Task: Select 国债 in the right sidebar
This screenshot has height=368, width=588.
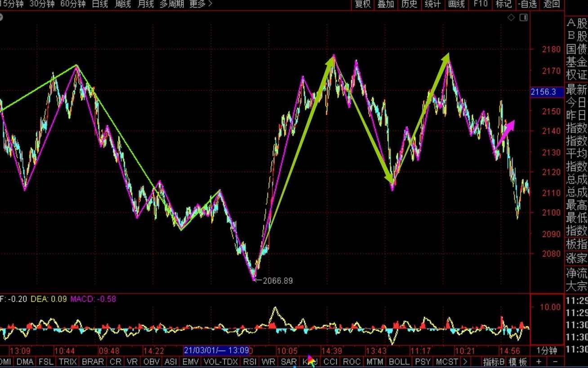Action: 577,49
